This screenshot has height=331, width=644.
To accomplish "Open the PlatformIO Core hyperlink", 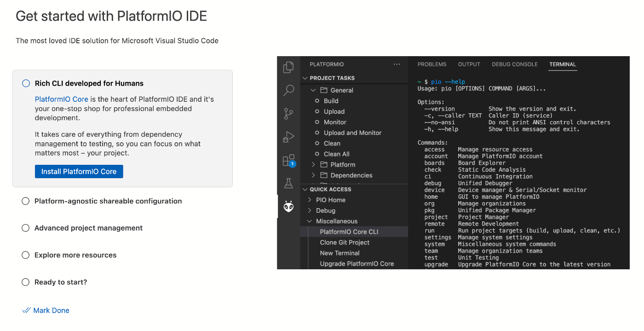I will pyautogui.click(x=62, y=99).
